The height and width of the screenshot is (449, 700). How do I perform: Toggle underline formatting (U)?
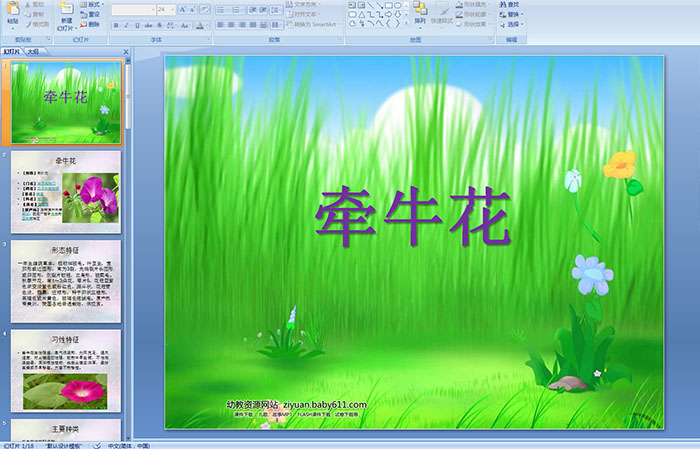click(139, 25)
